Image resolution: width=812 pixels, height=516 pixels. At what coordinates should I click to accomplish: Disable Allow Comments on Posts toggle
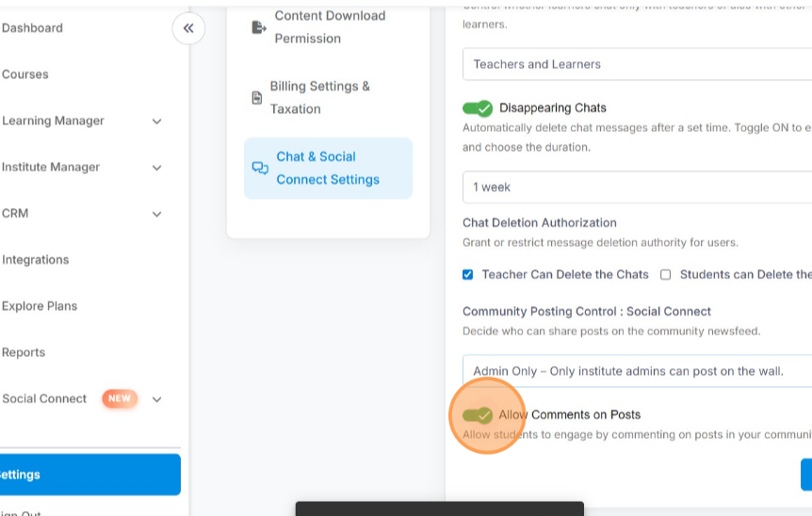(478, 415)
